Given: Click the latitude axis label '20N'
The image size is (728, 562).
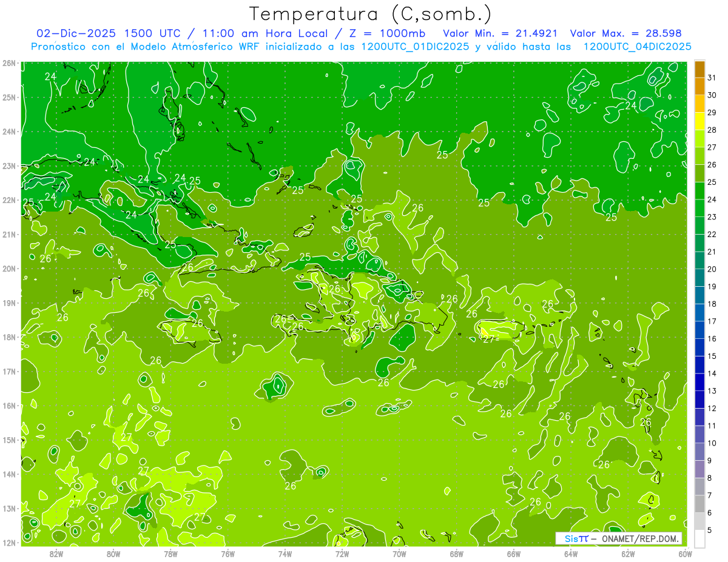Looking at the screenshot, I should coord(8,269).
